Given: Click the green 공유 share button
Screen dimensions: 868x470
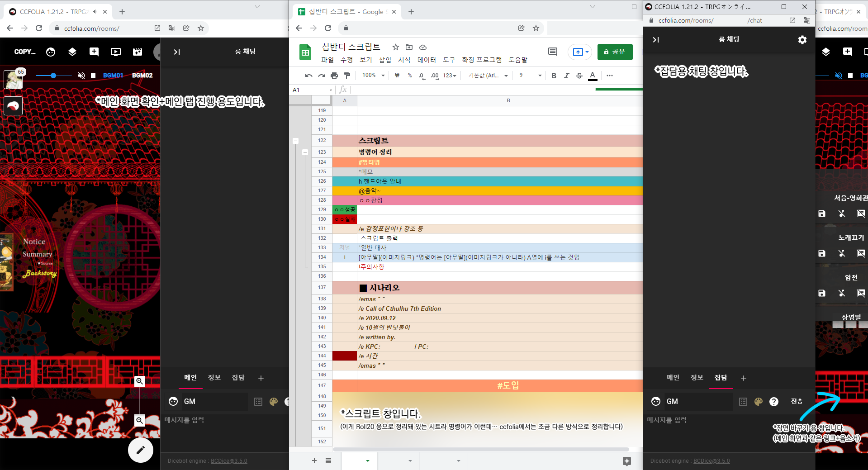Looking at the screenshot, I should (x=615, y=52).
